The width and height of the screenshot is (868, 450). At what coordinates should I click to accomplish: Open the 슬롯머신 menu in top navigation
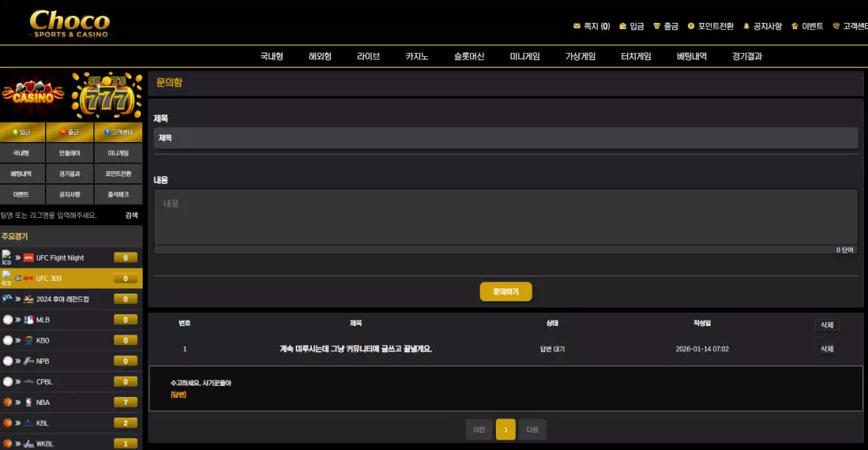coord(468,57)
